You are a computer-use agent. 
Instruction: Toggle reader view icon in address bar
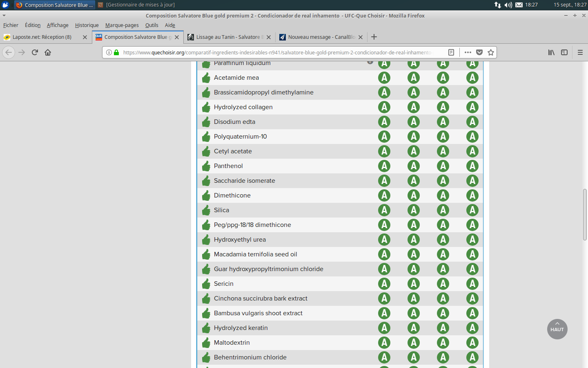coord(451,52)
